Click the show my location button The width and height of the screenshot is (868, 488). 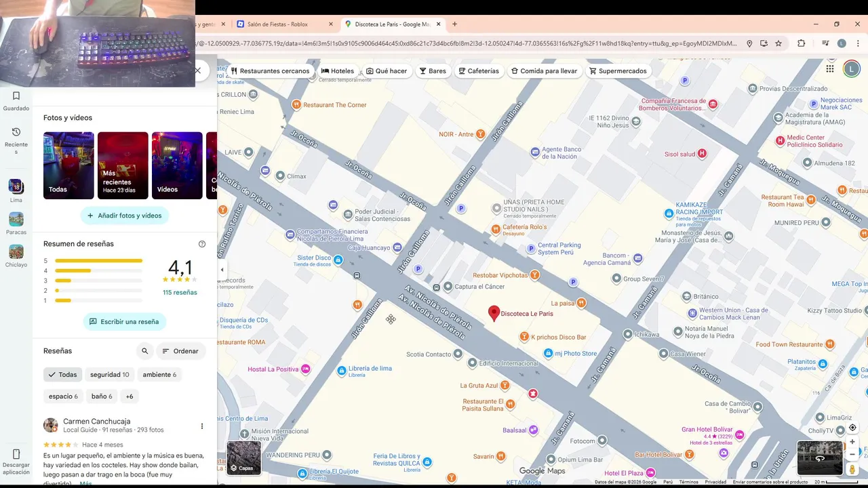point(852,428)
